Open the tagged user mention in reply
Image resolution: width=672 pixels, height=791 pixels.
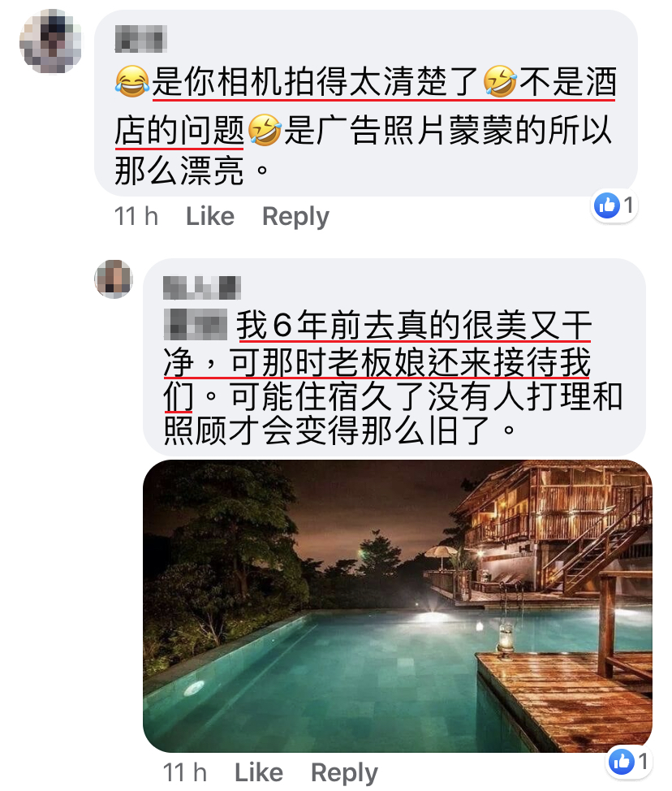tap(196, 325)
